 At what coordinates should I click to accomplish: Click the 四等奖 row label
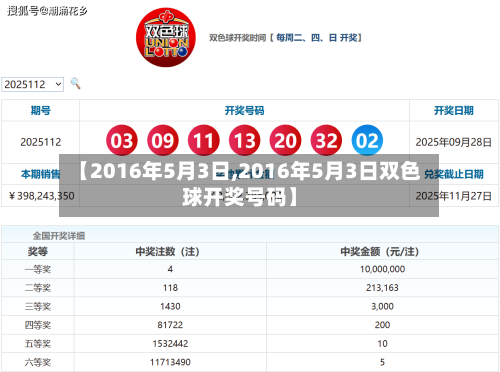tap(38, 325)
